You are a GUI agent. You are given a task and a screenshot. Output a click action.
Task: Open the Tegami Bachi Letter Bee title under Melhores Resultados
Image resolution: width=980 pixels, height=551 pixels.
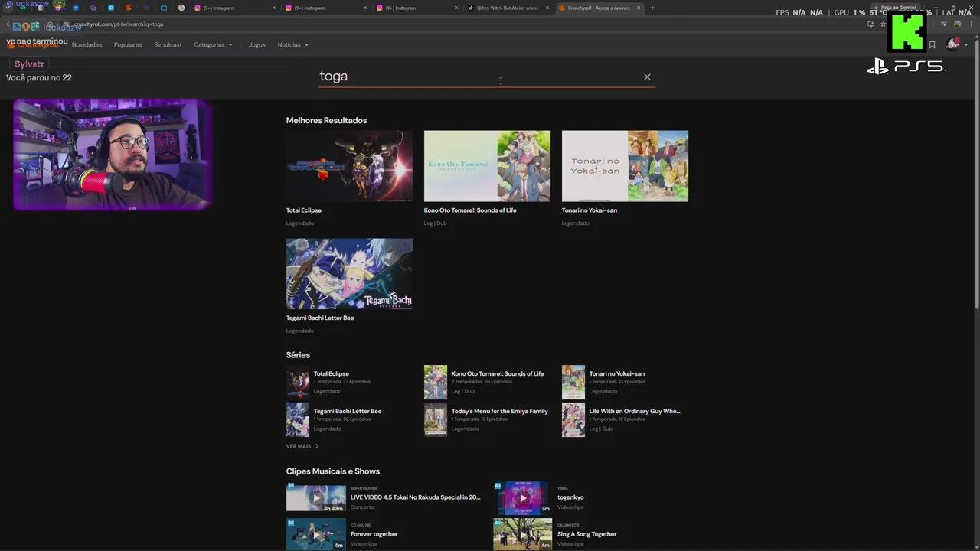[320, 318]
